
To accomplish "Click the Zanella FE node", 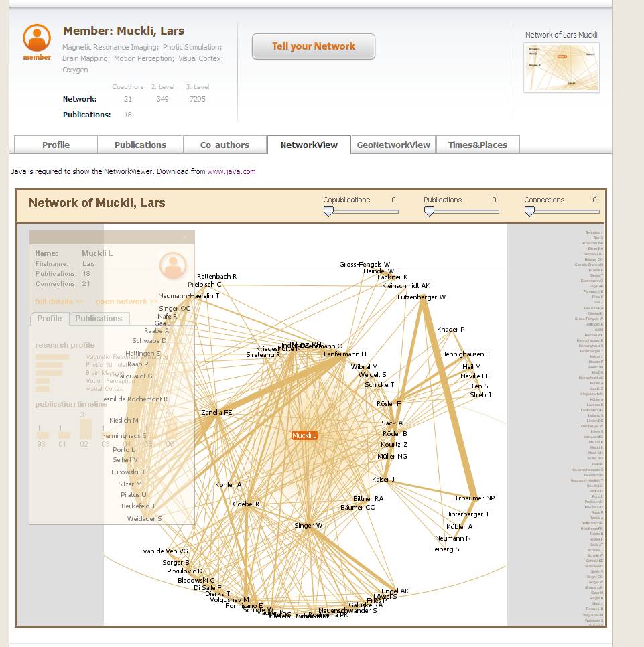I will coord(216,412).
